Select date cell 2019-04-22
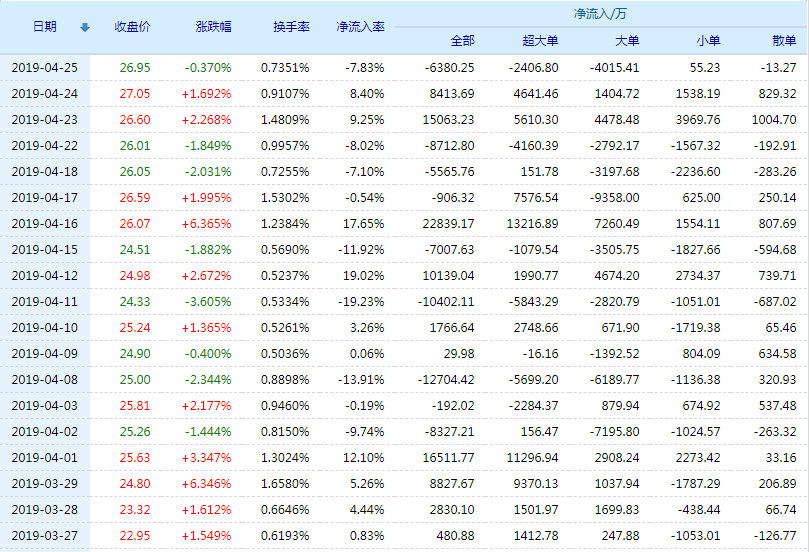 tap(44, 145)
